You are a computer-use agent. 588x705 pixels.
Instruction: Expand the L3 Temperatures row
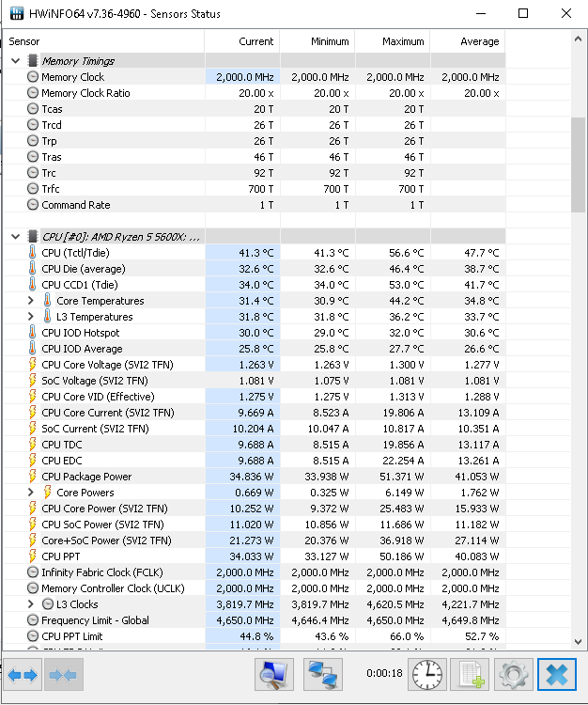coord(33,317)
